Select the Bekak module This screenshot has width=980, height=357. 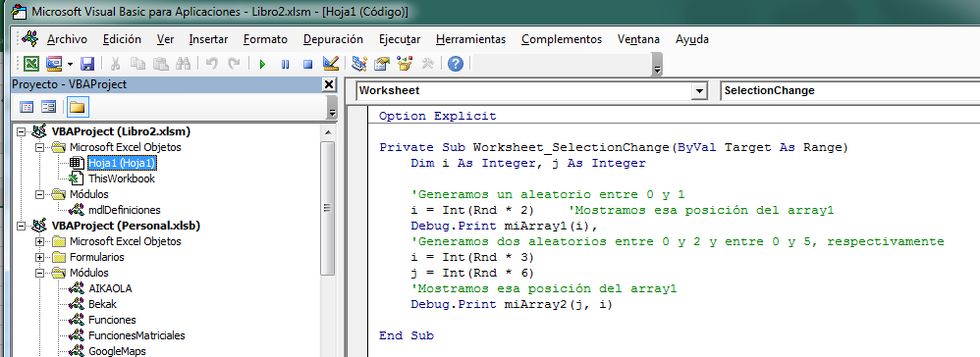tap(102, 304)
